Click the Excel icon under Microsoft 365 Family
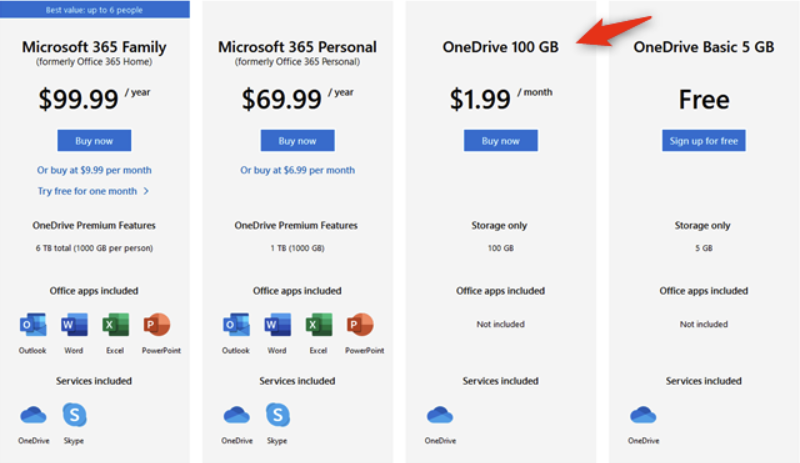Screen dimensions: 800x463 [x=116, y=325]
